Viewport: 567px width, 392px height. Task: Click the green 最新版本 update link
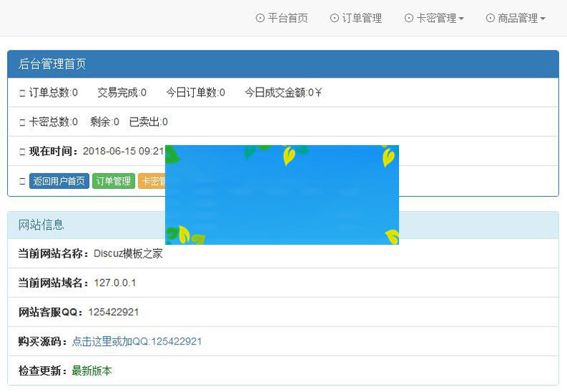[x=92, y=371]
